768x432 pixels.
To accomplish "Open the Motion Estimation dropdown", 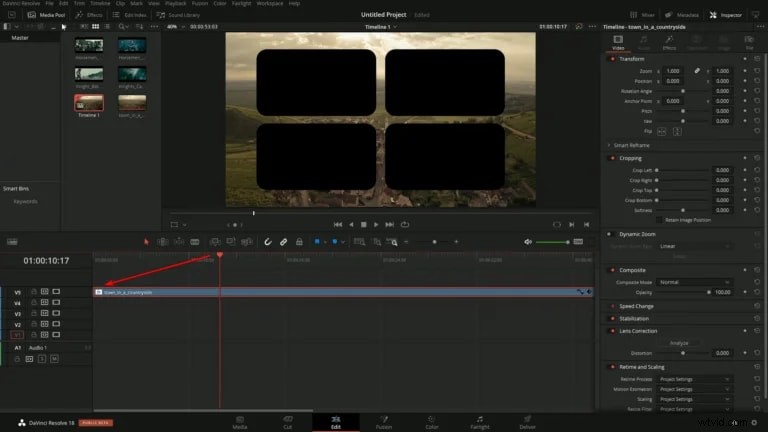I will click(x=694, y=389).
